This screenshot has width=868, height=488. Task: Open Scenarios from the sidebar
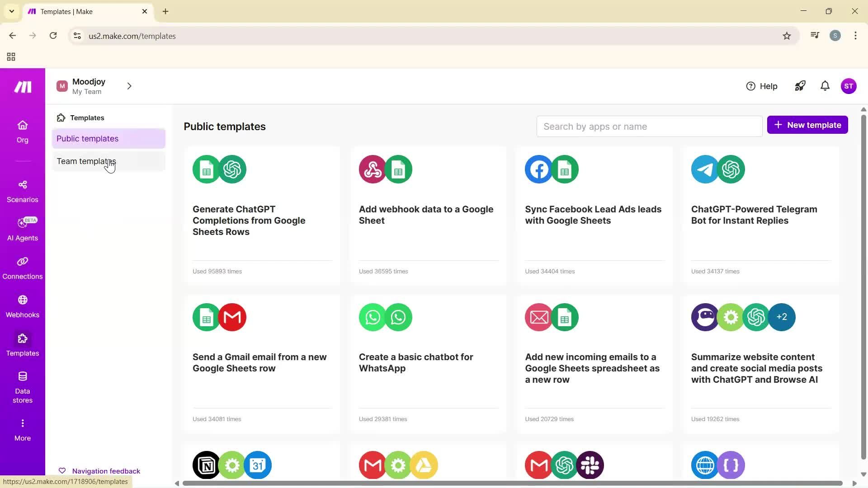[22, 191]
